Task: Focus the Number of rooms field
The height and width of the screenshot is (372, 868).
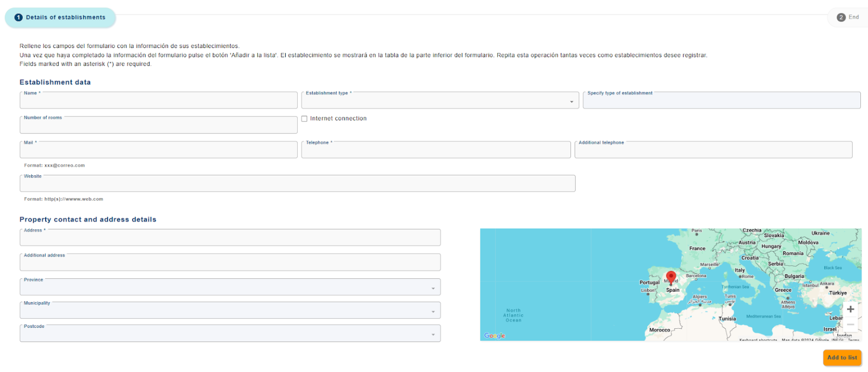Action: pos(158,126)
